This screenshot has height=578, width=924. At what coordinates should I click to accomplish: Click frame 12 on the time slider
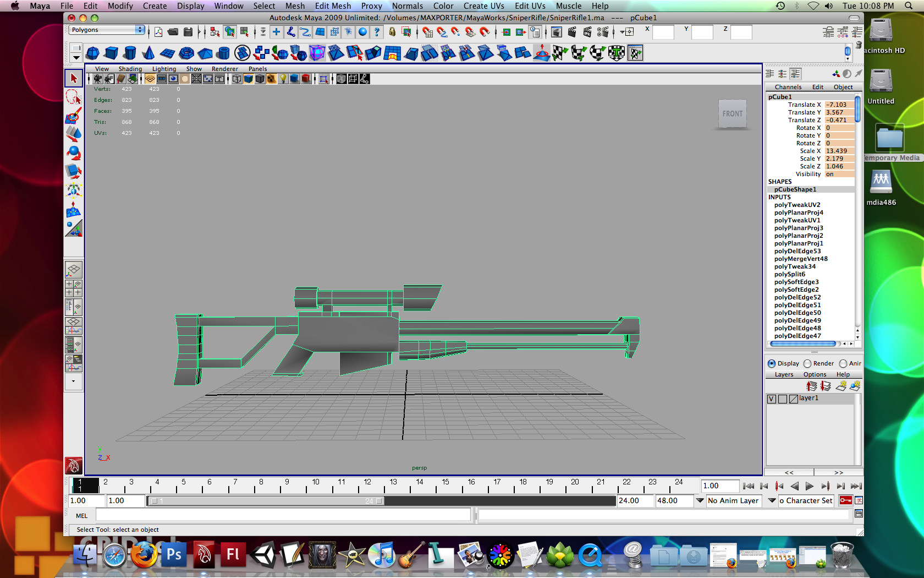coord(367,485)
